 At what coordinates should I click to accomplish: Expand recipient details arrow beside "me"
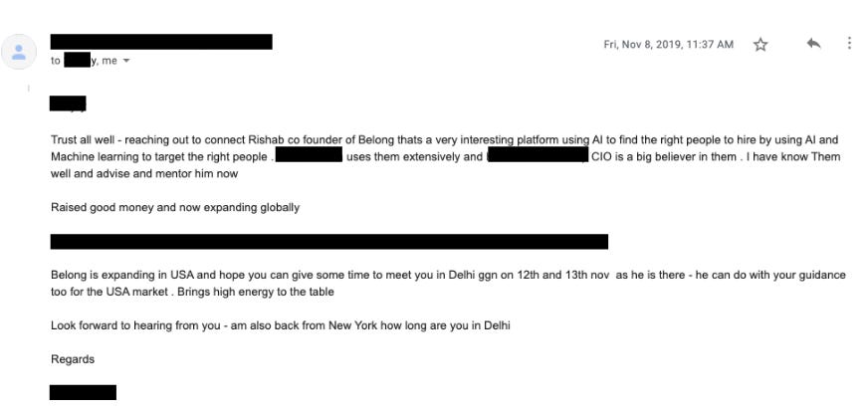tap(126, 62)
